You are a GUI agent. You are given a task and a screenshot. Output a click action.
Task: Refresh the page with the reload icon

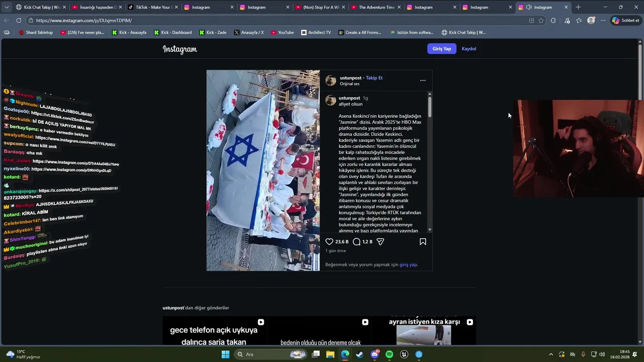coord(19,21)
